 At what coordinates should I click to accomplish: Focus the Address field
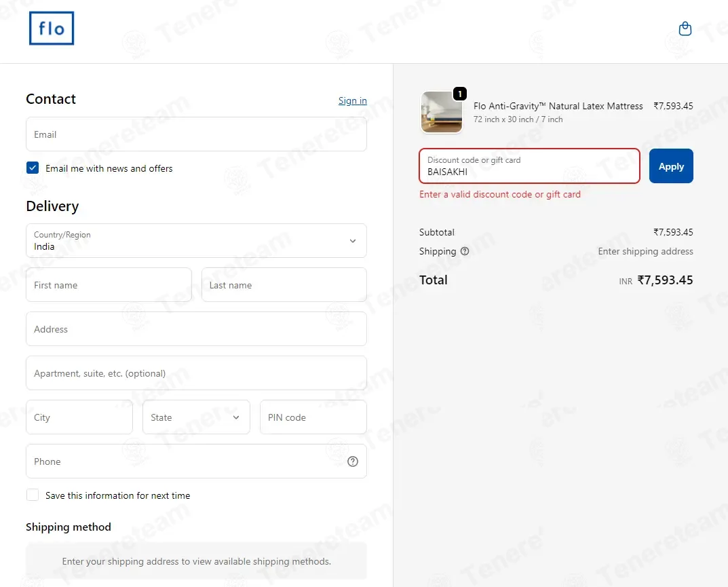tap(196, 329)
